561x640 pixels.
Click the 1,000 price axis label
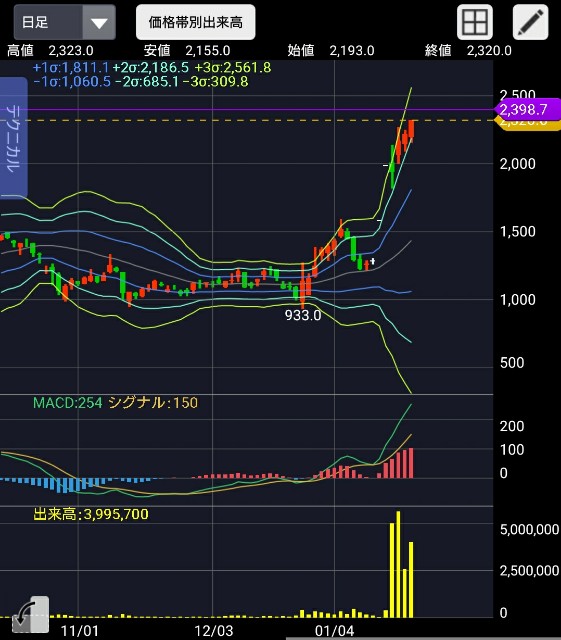517,300
